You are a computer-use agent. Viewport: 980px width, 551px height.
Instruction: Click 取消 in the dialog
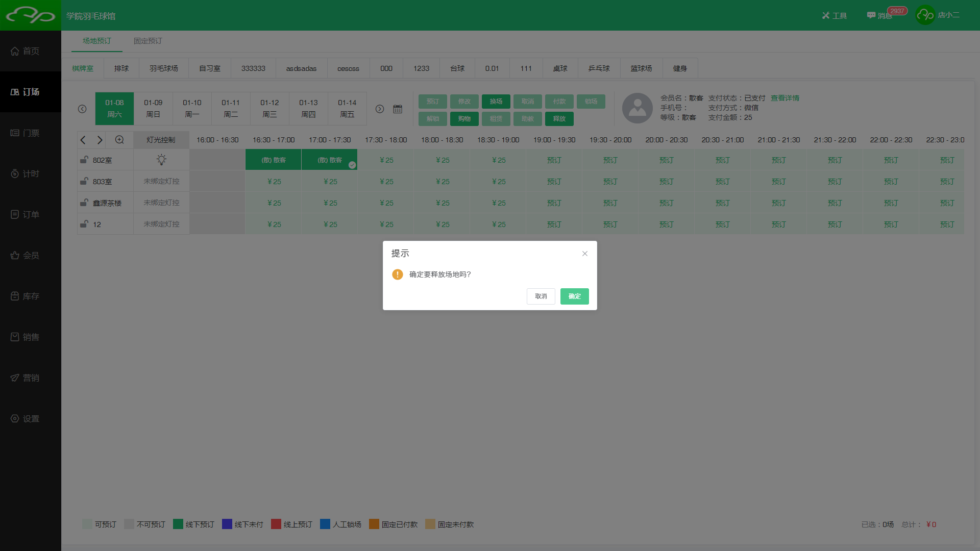point(541,296)
